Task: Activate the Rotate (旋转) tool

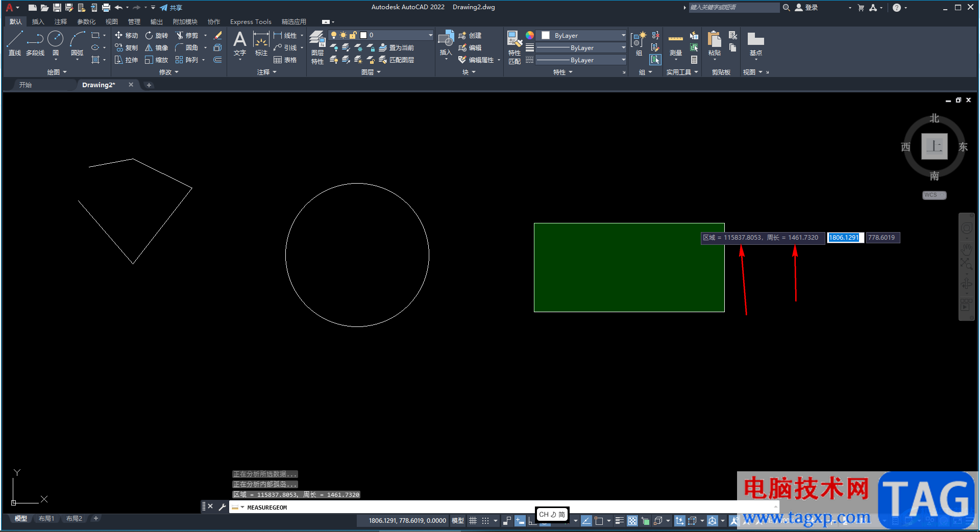Action: click(156, 35)
